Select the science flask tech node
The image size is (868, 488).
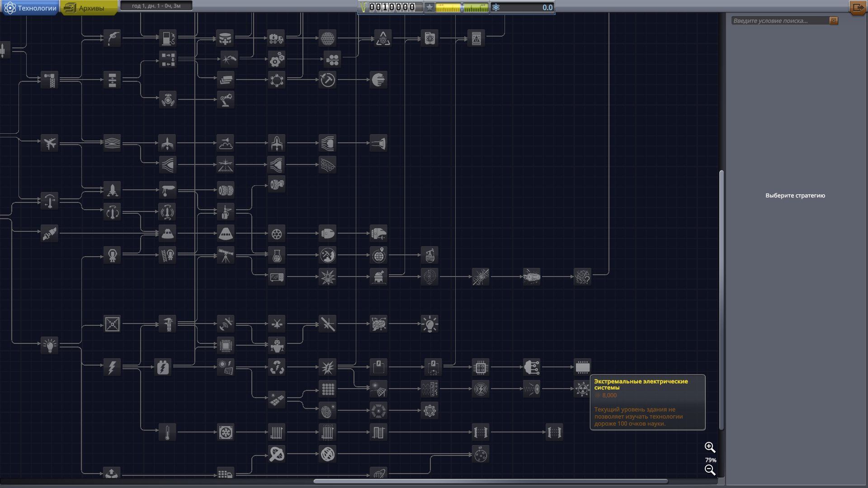(277, 256)
